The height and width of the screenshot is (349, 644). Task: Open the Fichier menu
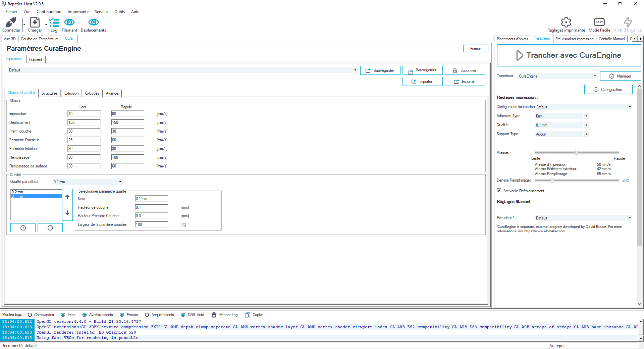(11, 12)
